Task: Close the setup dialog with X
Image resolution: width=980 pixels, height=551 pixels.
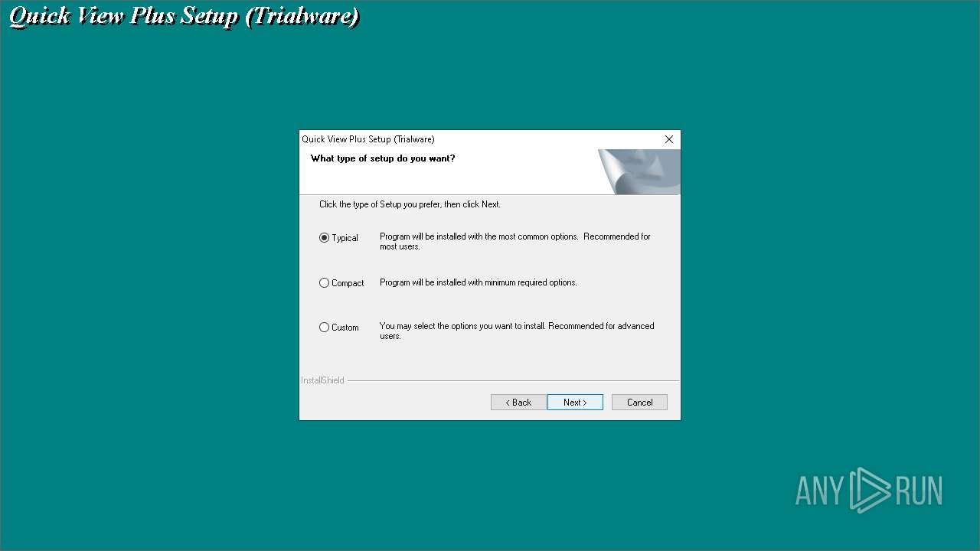Action: pyautogui.click(x=669, y=139)
